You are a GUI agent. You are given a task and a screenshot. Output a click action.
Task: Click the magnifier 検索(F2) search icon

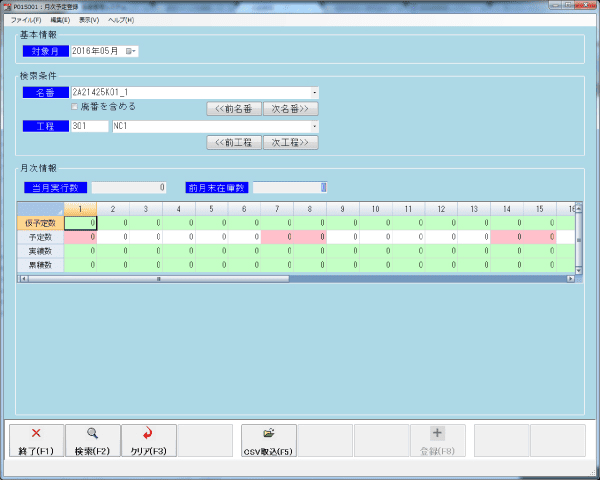point(92,434)
